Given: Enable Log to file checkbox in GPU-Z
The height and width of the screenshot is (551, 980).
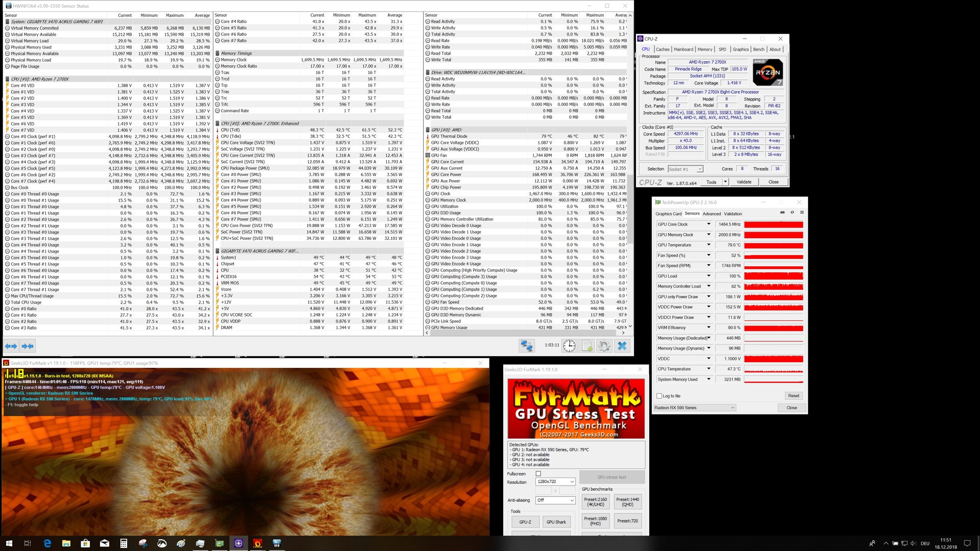Looking at the screenshot, I should pyautogui.click(x=659, y=396).
